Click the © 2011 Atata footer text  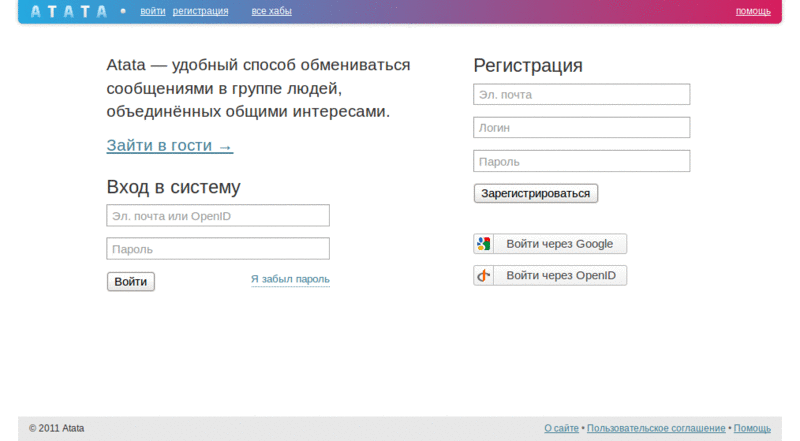tap(57, 428)
